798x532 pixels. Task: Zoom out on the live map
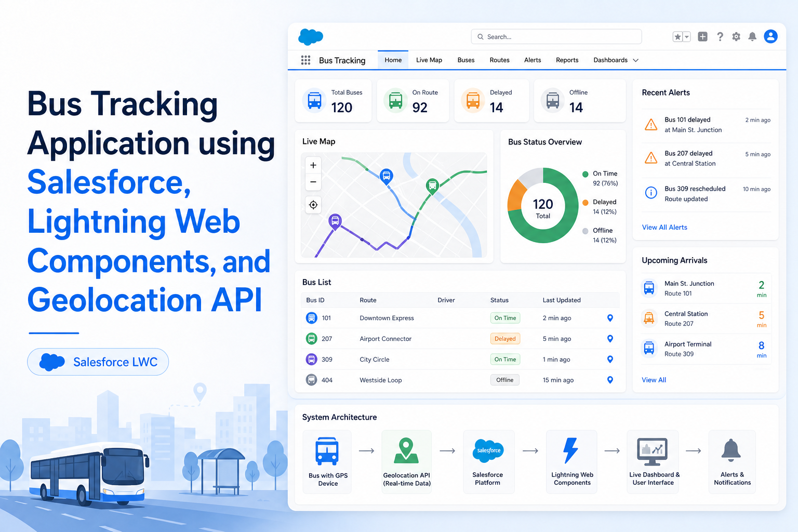[313, 182]
